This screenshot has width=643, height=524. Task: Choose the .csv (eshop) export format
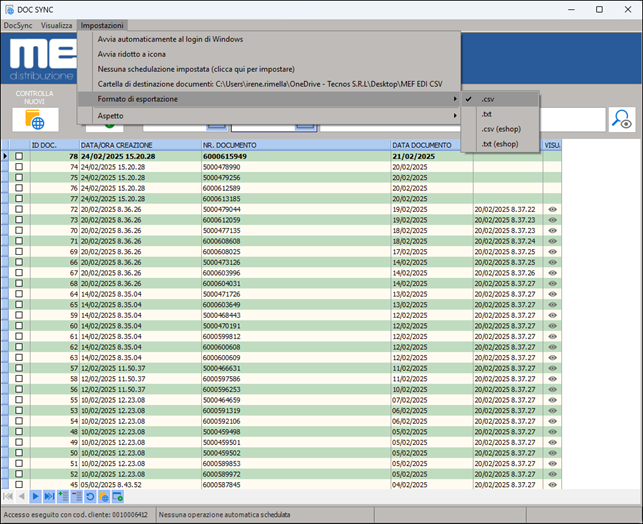(500, 129)
